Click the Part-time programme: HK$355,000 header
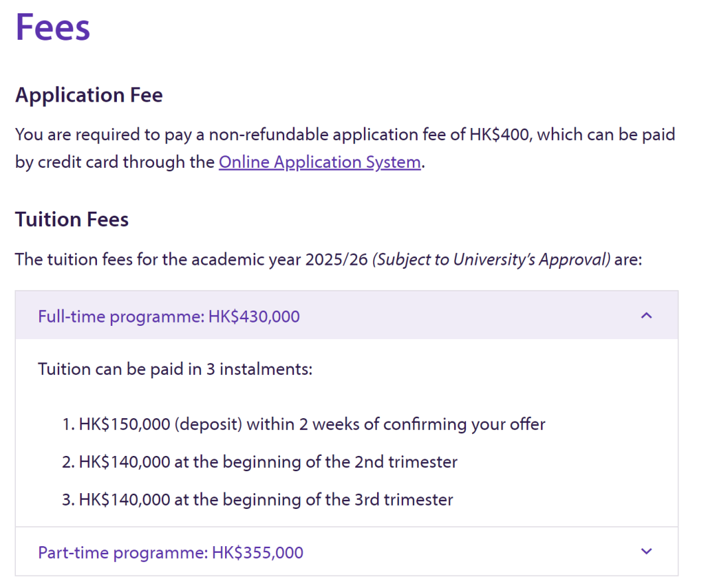The image size is (717, 588). pyautogui.click(x=347, y=551)
